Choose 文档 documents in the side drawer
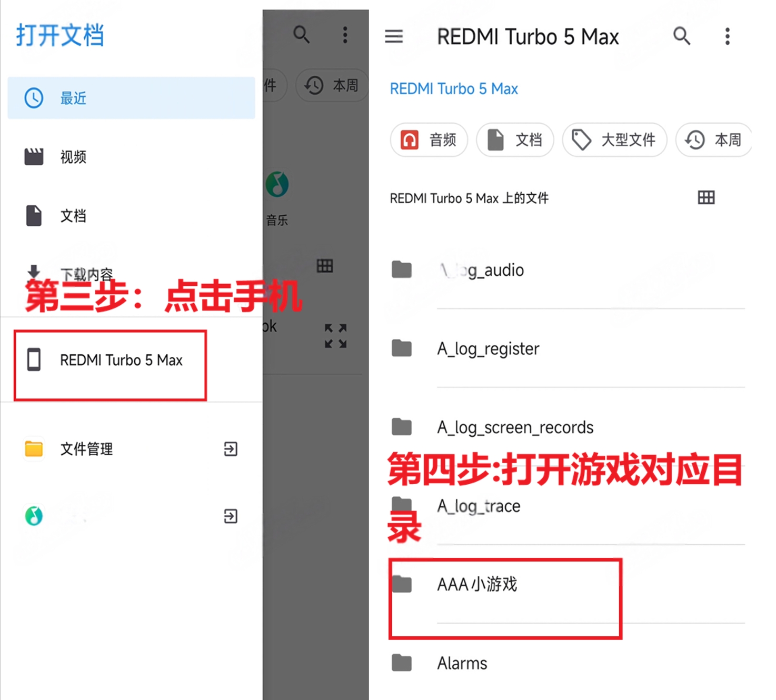 73,216
